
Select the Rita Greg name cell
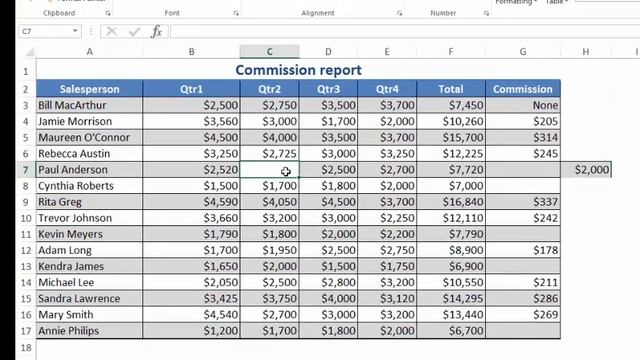(x=89, y=202)
